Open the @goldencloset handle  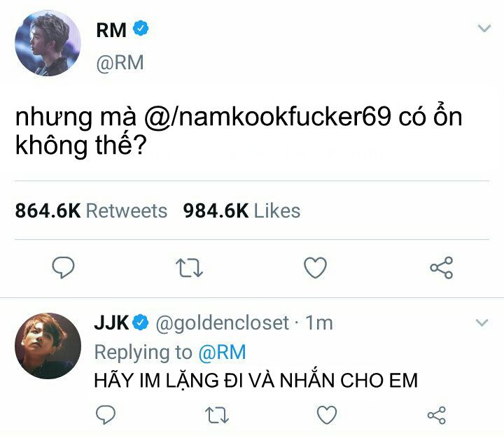[x=222, y=323]
